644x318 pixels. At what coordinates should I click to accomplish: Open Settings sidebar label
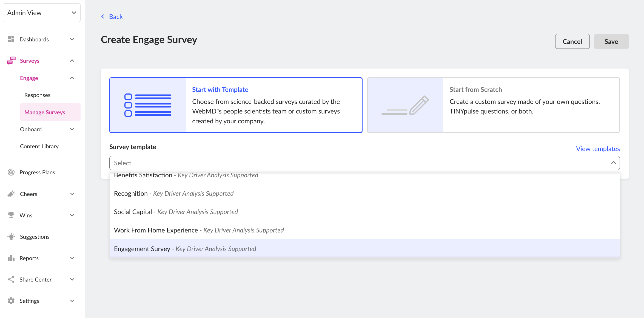(x=29, y=301)
